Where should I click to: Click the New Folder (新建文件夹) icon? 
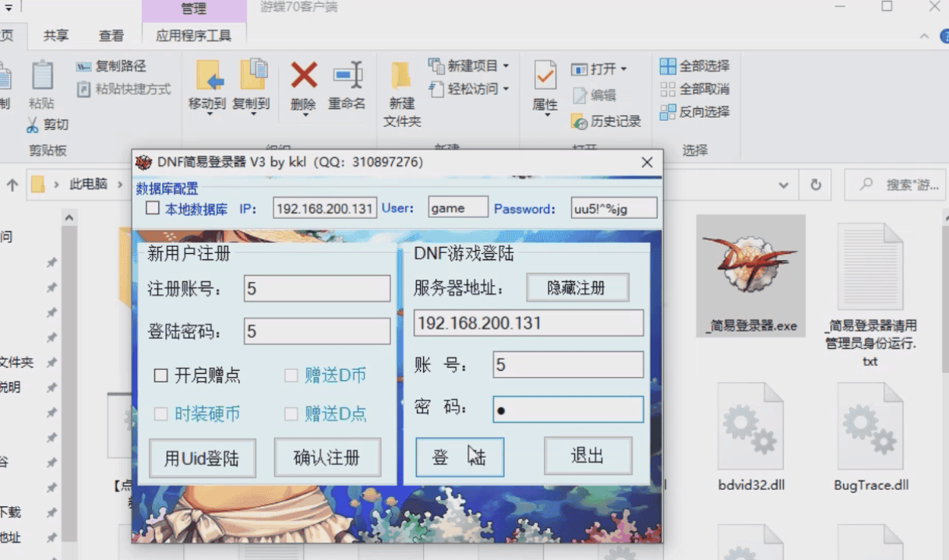pos(401,76)
